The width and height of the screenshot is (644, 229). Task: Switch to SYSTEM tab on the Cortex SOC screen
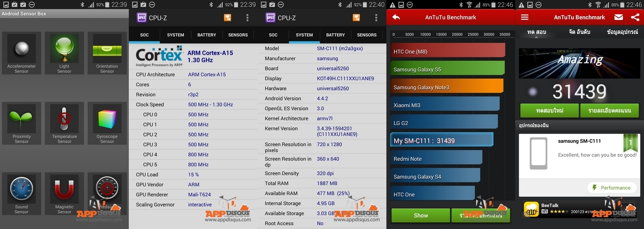pos(176,35)
